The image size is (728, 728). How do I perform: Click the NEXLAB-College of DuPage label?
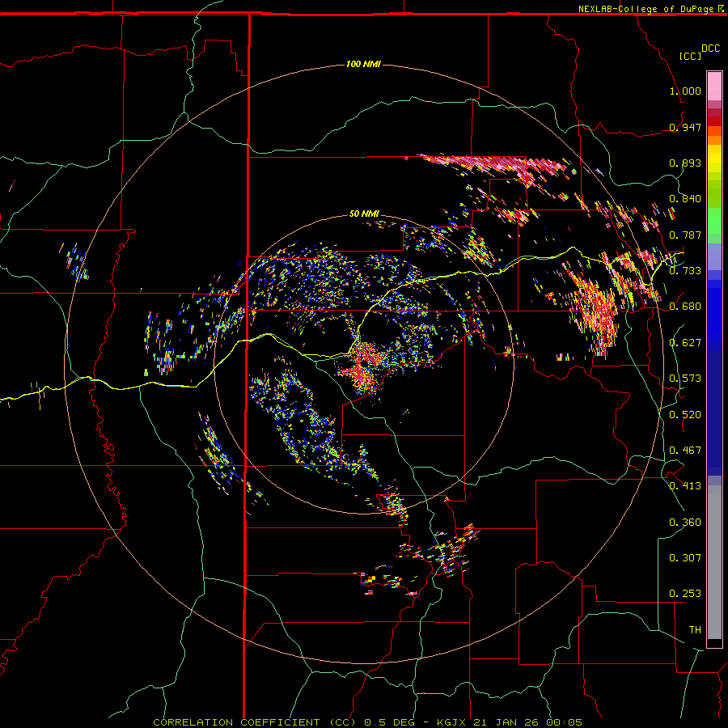645,9
